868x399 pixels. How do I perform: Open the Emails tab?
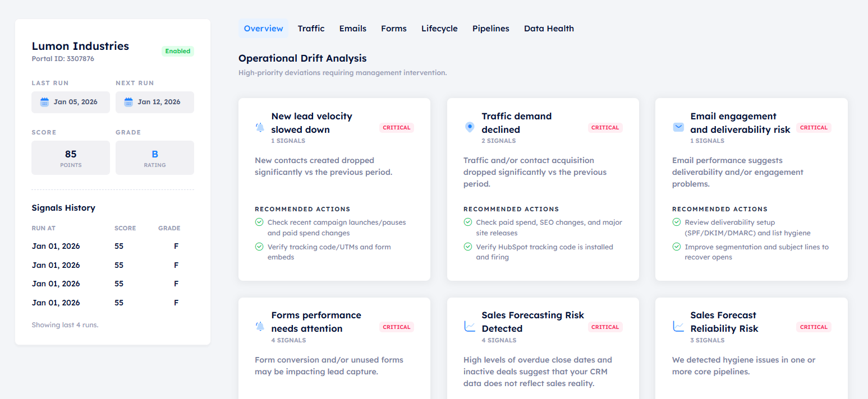click(x=352, y=28)
